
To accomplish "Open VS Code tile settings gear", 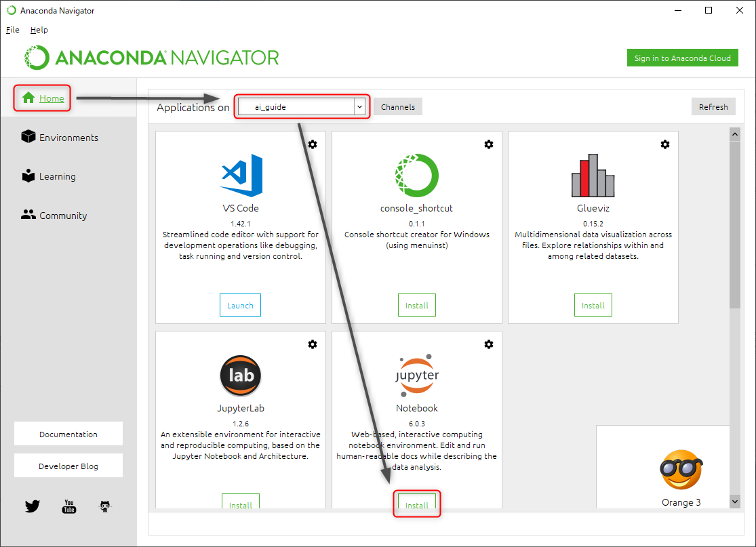I will [313, 144].
